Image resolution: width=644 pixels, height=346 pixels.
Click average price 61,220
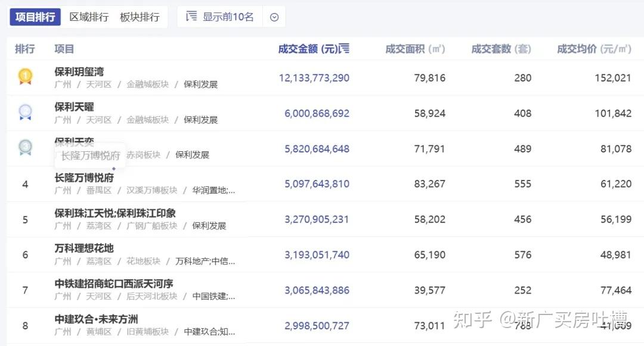[x=616, y=183]
